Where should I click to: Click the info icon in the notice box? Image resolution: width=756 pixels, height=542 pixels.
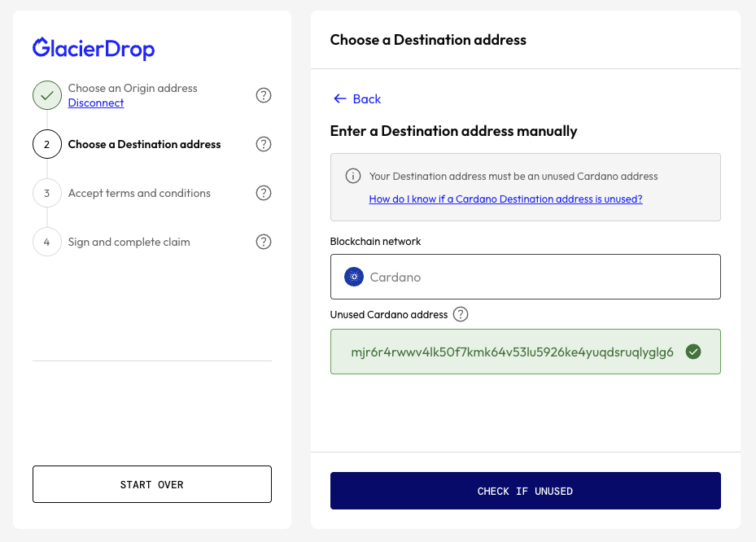click(x=353, y=176)
